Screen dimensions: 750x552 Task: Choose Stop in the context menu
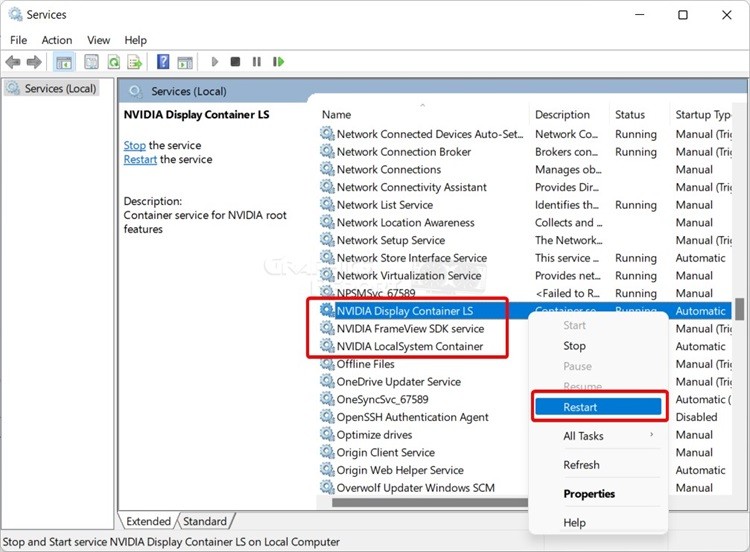(574, 345)
